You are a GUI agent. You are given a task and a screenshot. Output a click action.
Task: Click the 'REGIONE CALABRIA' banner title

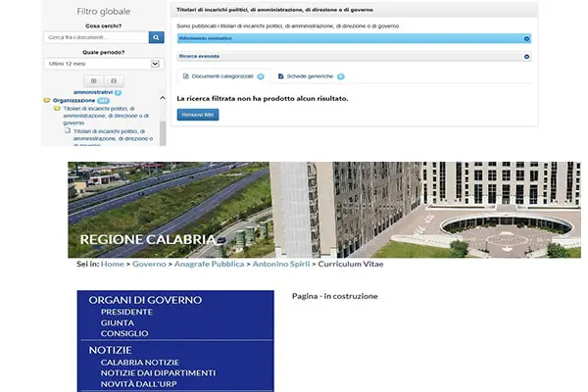coord(148,239)
